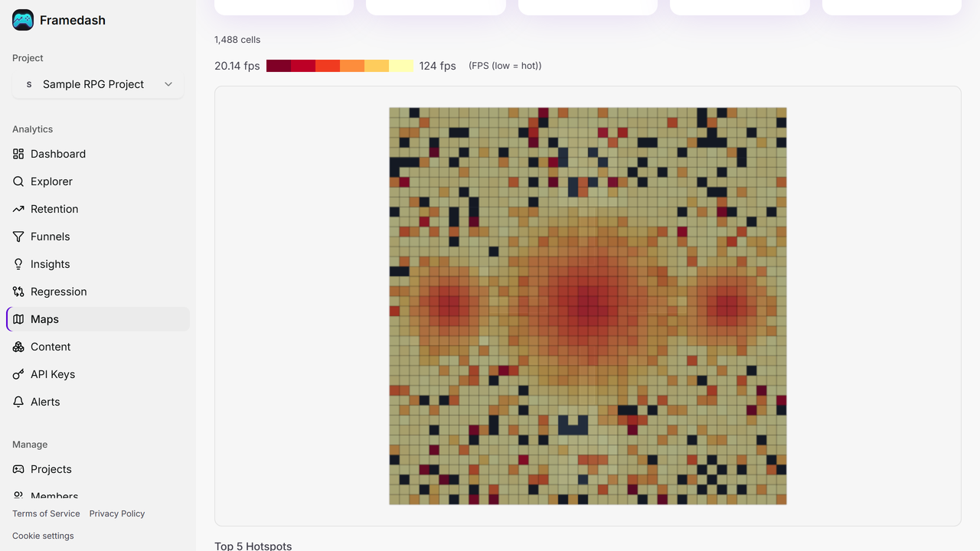Click the '20.14 fps' minimum label
The image size is (980, 551).
click(x=237, y=66)
